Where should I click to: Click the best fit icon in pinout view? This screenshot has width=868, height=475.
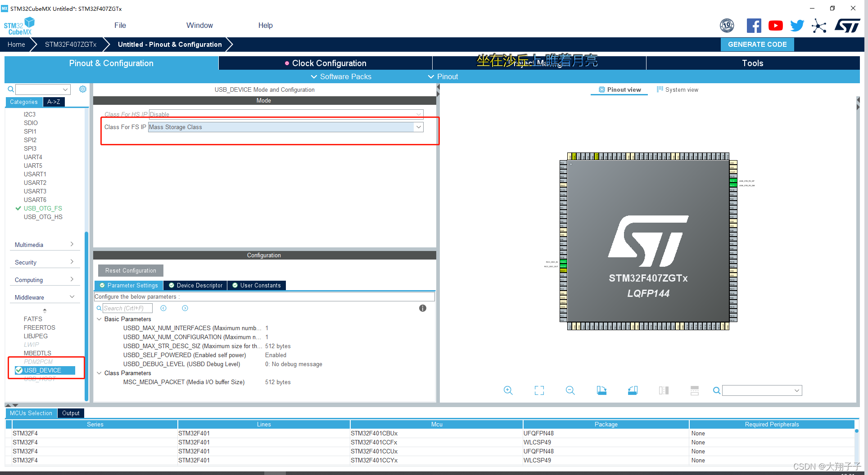(539, 390)
